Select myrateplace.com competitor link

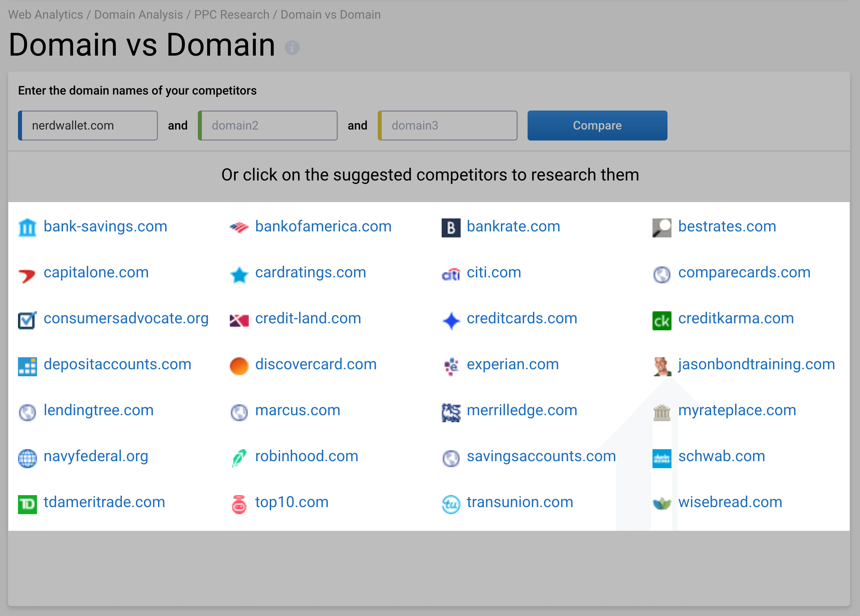click(x=737, y=410)
